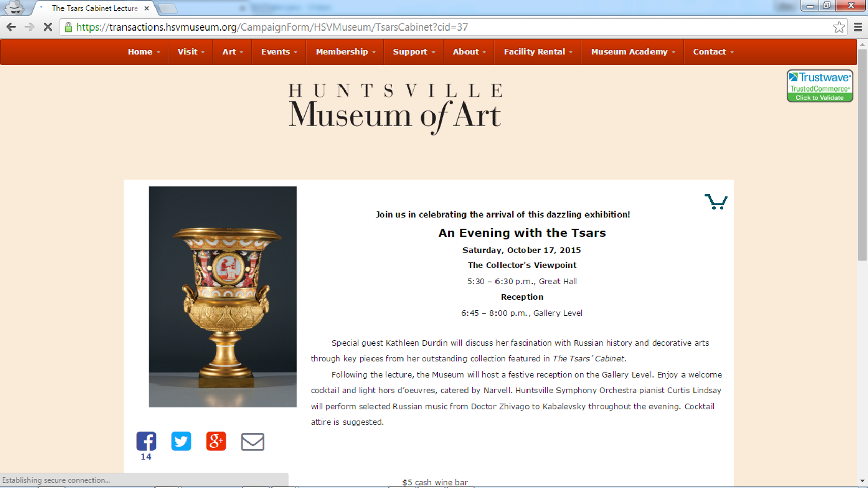Image resolution: width=868 pixels, height=488 pixels.
Task: Click the Contact navigation link
Action: pos(713,52)
